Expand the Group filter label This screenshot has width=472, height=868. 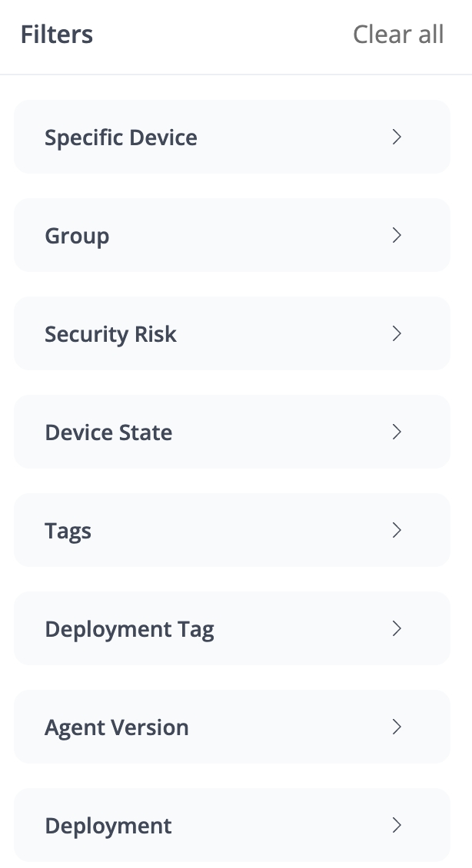coord(77,236)
